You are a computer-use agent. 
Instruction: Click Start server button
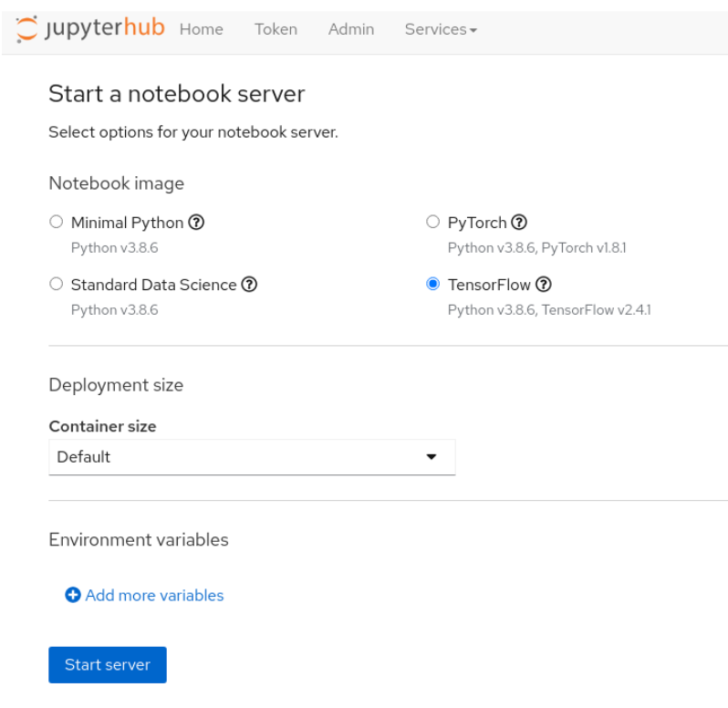pyautogui.click(x=108, y=665)
